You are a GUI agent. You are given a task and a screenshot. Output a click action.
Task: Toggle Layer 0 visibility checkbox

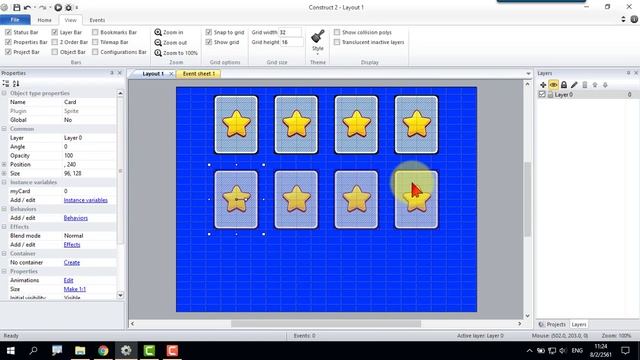pyautogui.click(x=542, y=95)
